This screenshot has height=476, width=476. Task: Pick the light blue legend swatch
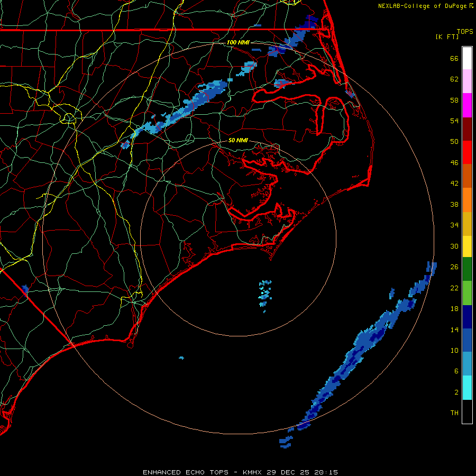click(x=467, y=364)
